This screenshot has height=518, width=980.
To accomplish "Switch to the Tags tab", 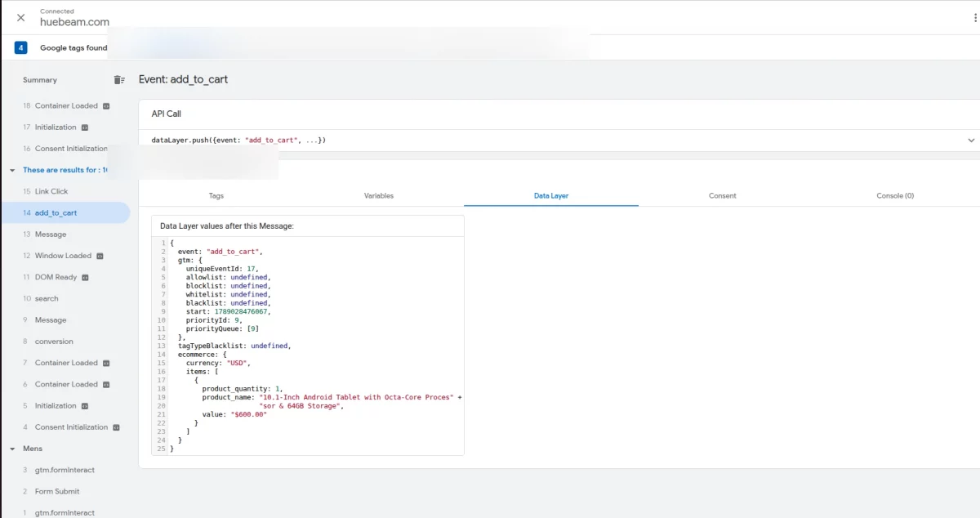I will click(216, 196).
